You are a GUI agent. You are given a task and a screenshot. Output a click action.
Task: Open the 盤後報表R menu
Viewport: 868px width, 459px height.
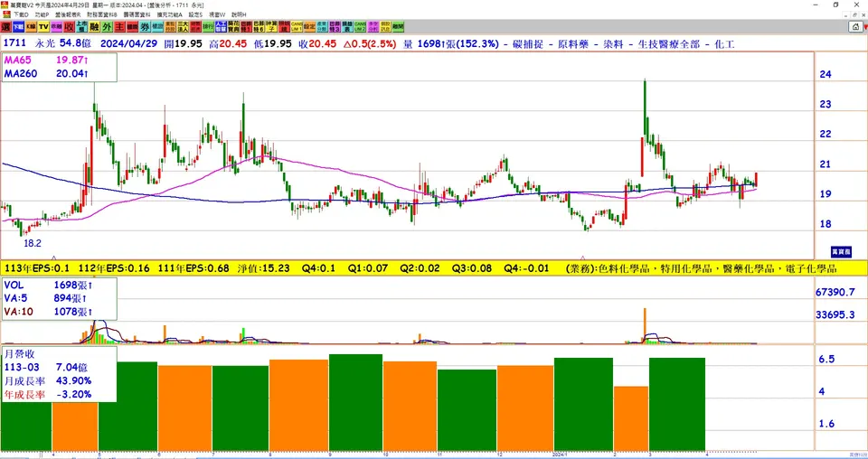68,14
